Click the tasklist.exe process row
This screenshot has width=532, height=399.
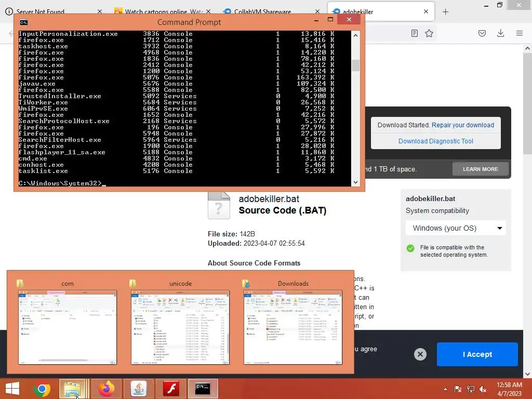[177, 171]
